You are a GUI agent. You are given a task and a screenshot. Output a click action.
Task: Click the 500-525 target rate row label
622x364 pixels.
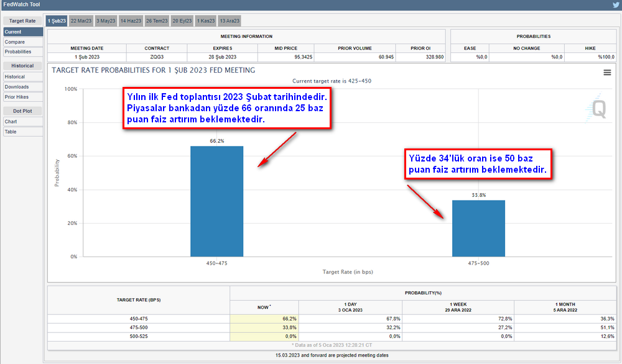(x=139, y=336)
